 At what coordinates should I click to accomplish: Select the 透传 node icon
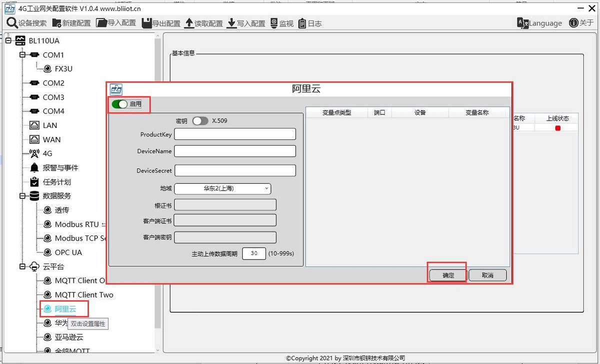coord(48,210)
